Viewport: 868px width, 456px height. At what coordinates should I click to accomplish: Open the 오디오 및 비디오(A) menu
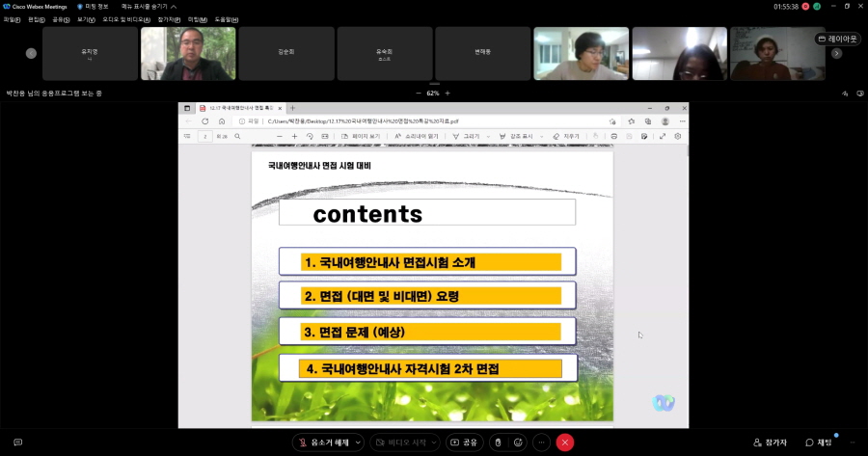coord(126,19)
